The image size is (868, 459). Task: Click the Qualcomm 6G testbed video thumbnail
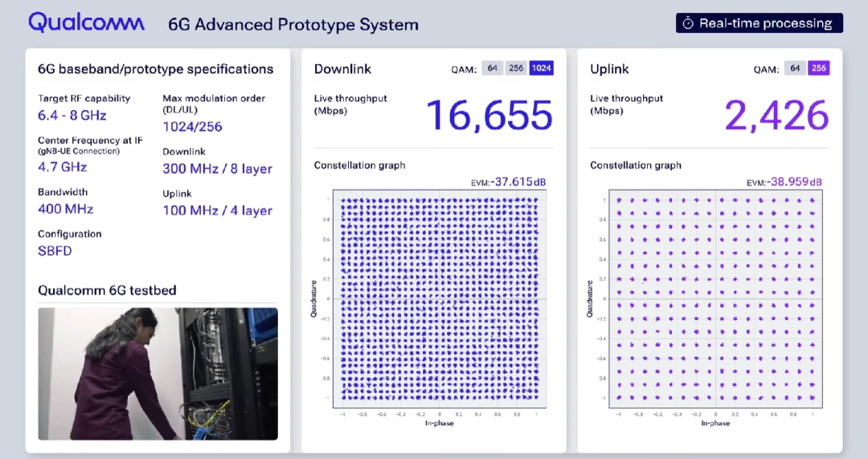tap(158, 374)
